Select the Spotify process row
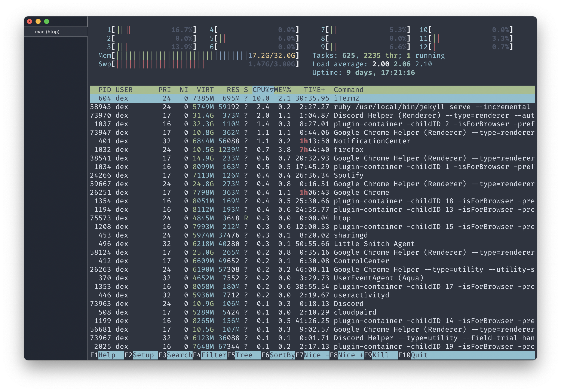This screenshot has width=561, height=392. (312, 175)
